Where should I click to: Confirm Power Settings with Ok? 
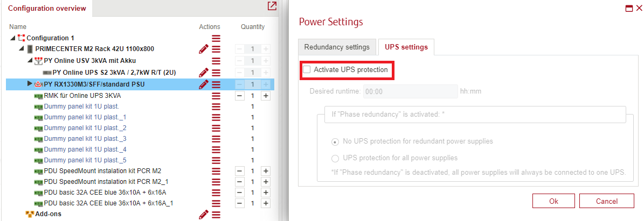point(553,201)
